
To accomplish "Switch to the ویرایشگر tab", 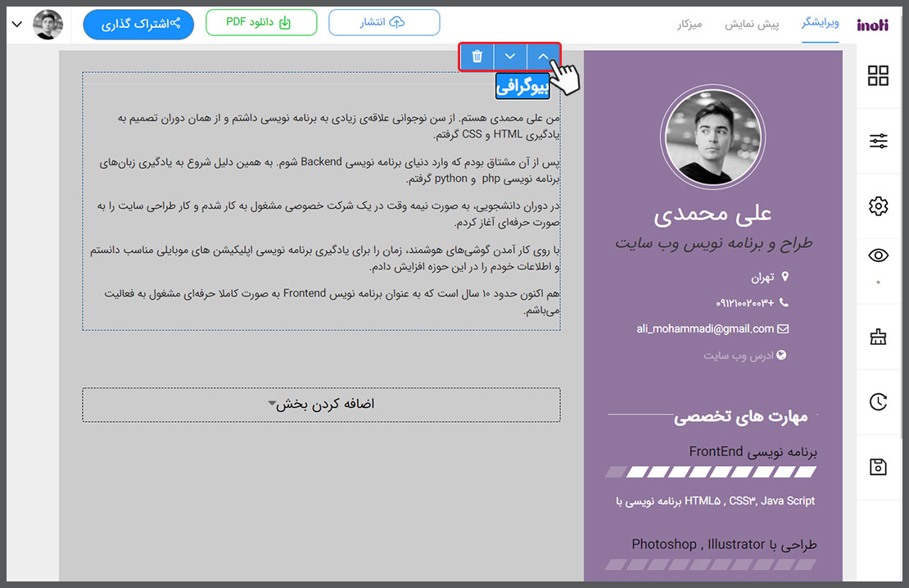I will coord(821,24).
